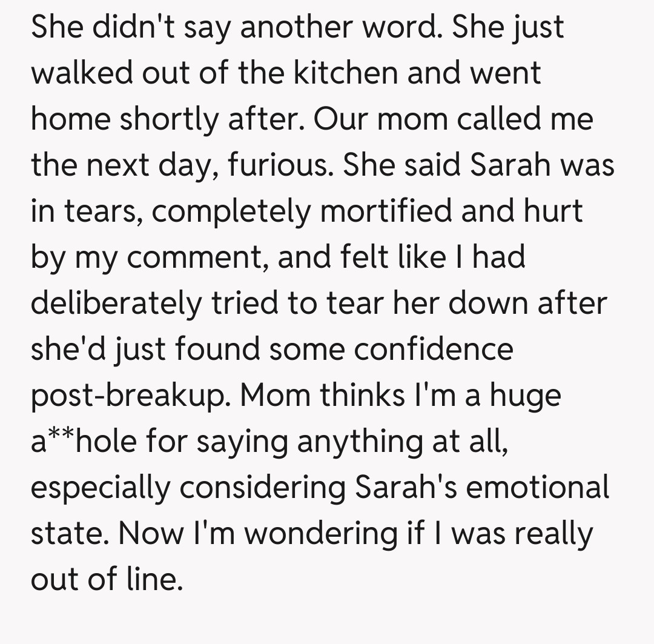
Task: Click the word "post-breakup"
Action: point(130,396)
